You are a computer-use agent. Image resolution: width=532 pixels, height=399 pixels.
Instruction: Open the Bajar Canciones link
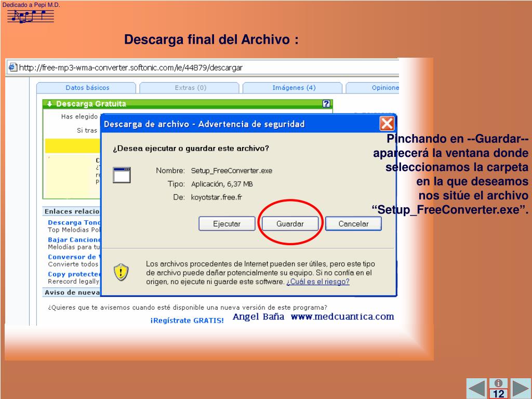74,240
